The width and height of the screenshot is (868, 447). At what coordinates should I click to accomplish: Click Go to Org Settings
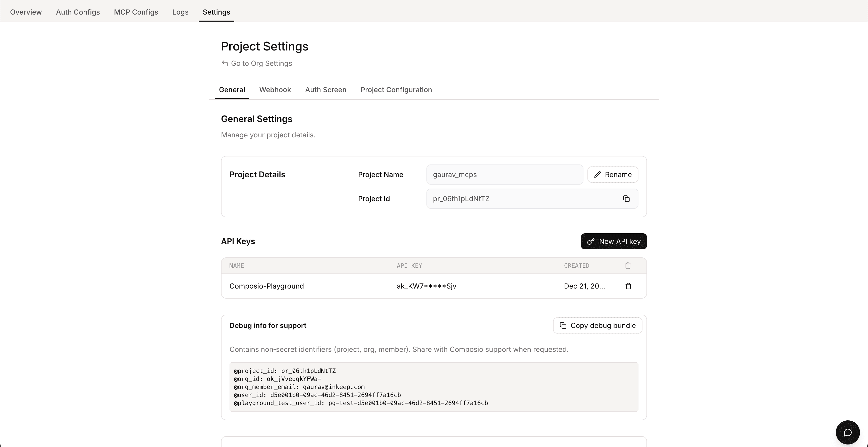click(x=261, y=63)
